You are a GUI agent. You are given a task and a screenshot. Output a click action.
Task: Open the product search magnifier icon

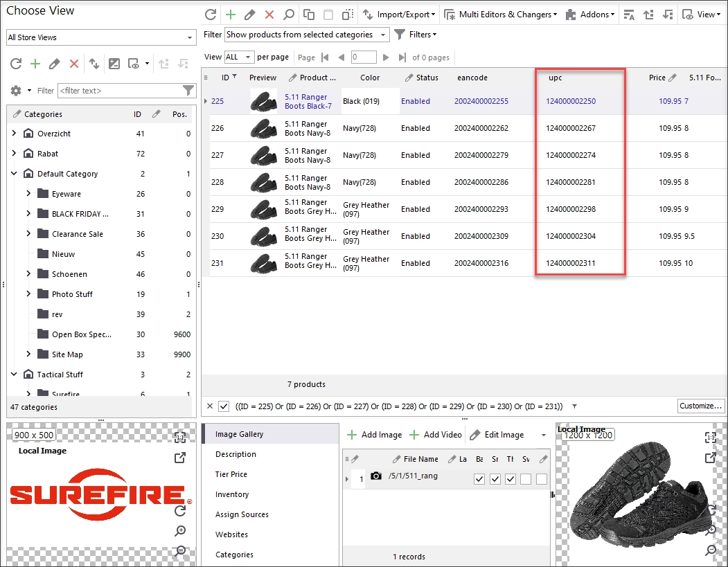point(289,15)
